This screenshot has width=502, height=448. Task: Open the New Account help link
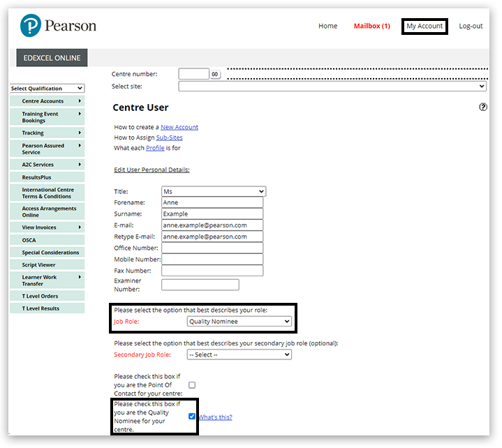coord(179,127)
